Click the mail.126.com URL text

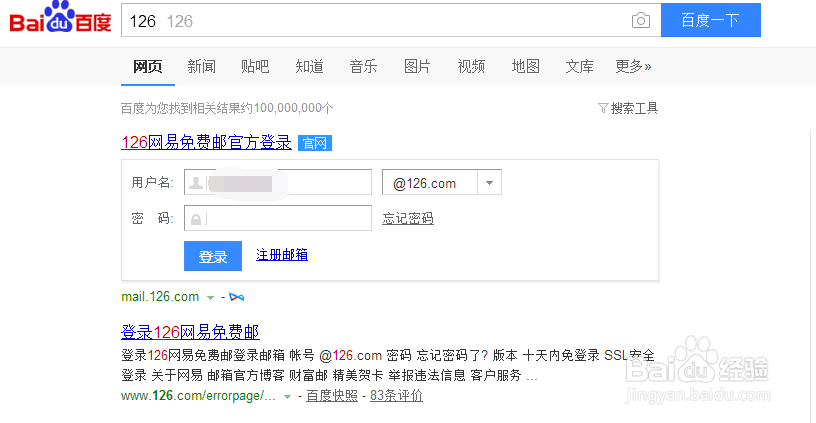160,297
